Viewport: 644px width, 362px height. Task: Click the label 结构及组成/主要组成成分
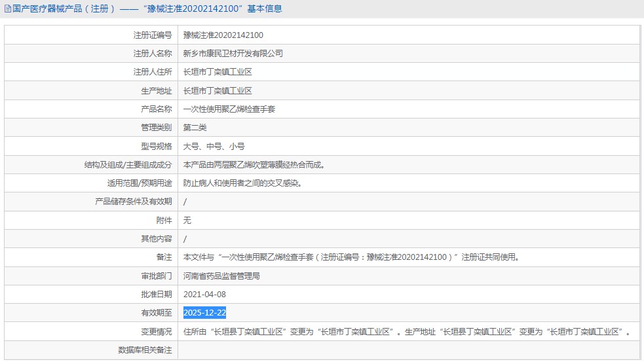click(x=128, y=164)
